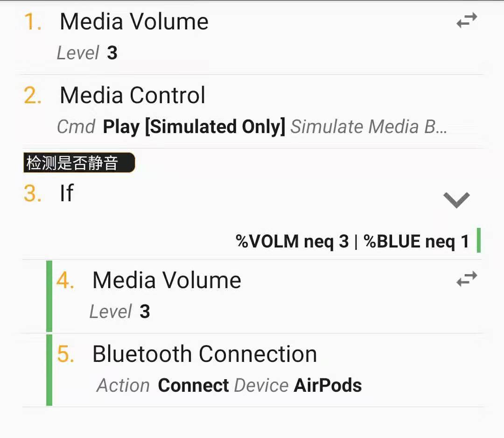
Task: Click the Level 3 text under action 1
Action: [x=87, y=53]
